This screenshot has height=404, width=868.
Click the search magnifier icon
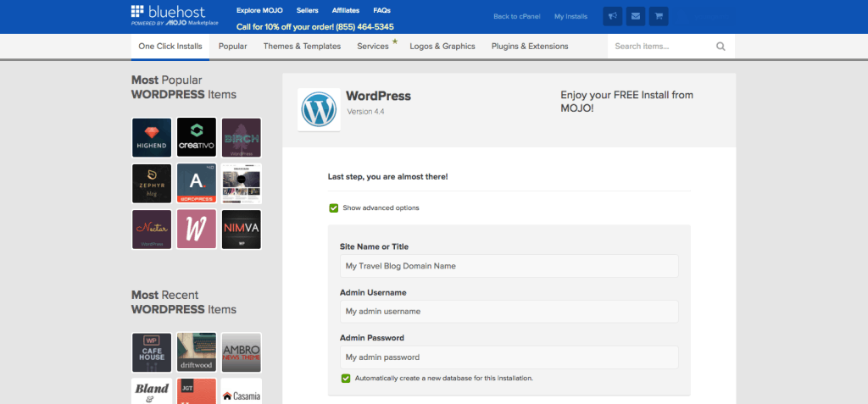tap(721, 47)
